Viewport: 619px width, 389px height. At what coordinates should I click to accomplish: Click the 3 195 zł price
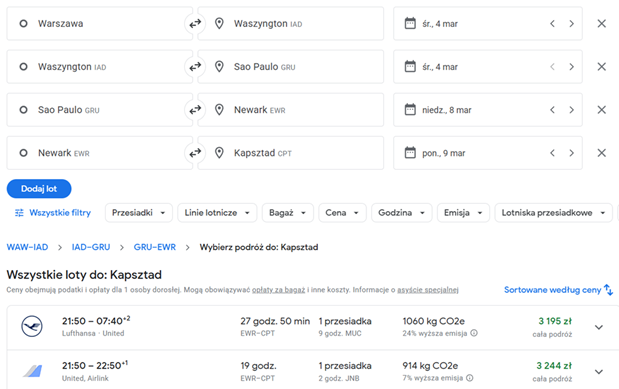point(555,321)
